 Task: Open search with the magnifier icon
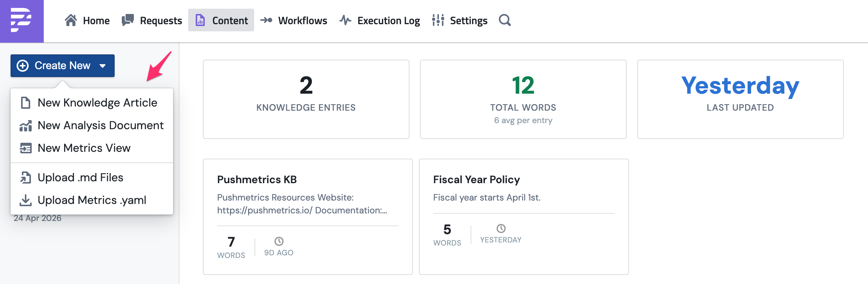point(505,20)
